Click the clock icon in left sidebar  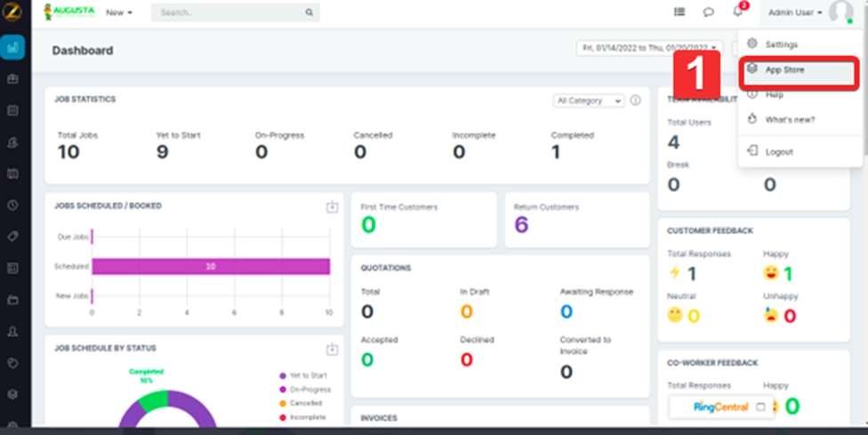click(13, 205)
